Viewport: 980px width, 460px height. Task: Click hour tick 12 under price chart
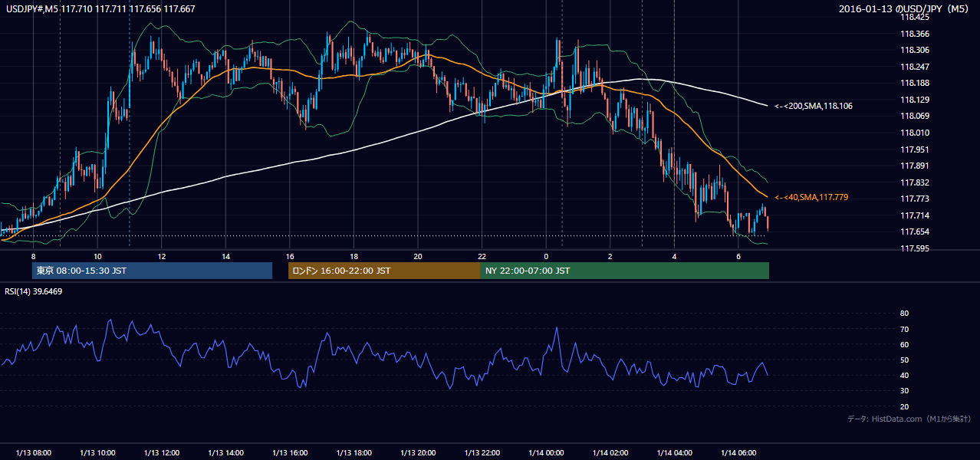(x=161, y=256)
